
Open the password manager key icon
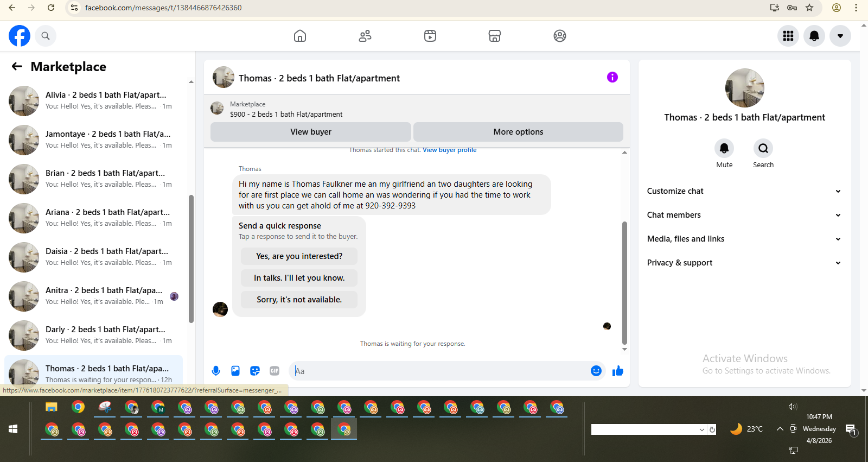[x=792, y=8]
